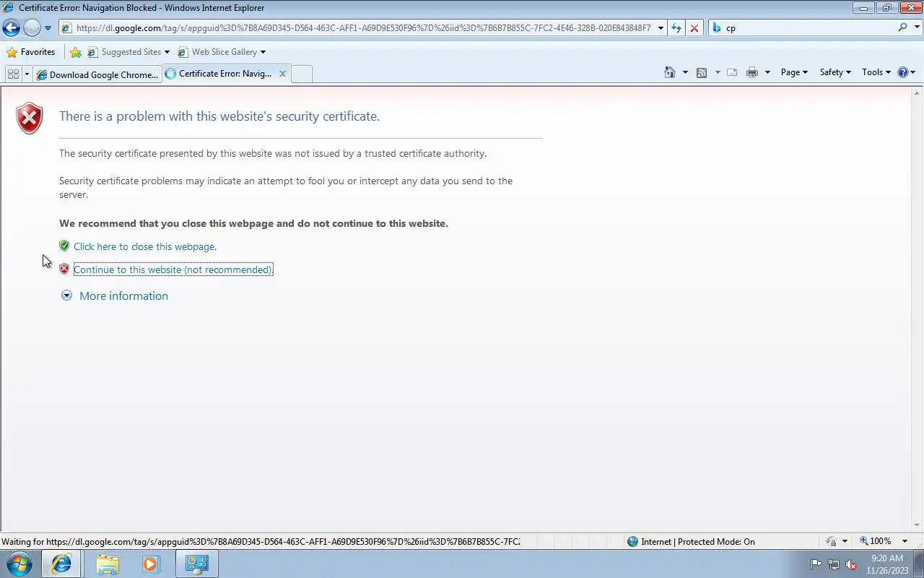Click Add to Favorites Bar icon
This screenshot has width=924, height=578.
tap(76, 52)
